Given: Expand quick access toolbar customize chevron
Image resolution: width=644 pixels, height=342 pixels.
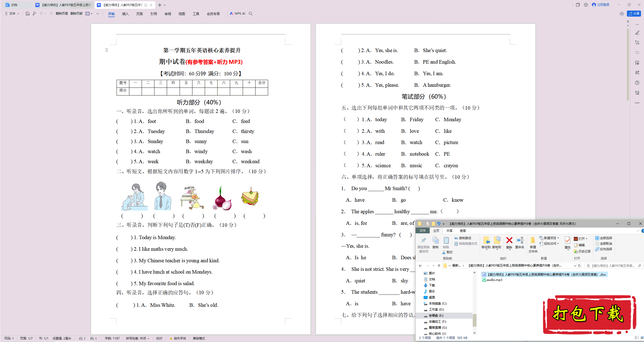Looking at the screenshot, I should [x=98, y=14].
